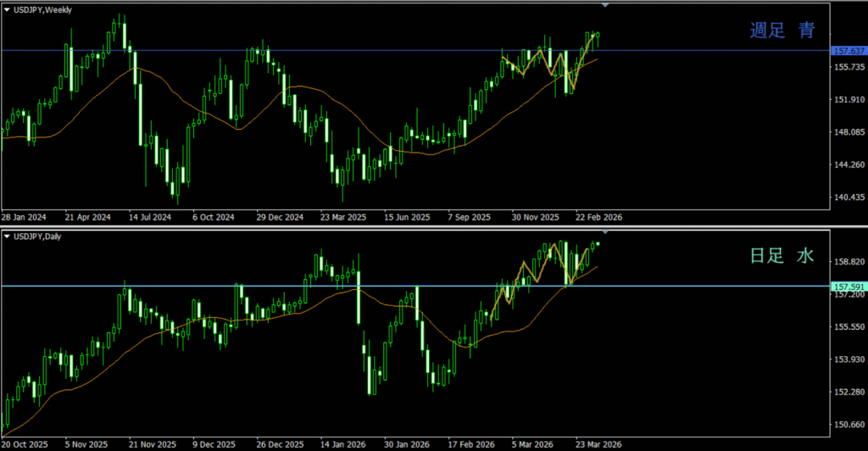Viewport: 868px width, 451px height.
Task: Click the chart shift marker on weekly chart
Action: point(604,5)
